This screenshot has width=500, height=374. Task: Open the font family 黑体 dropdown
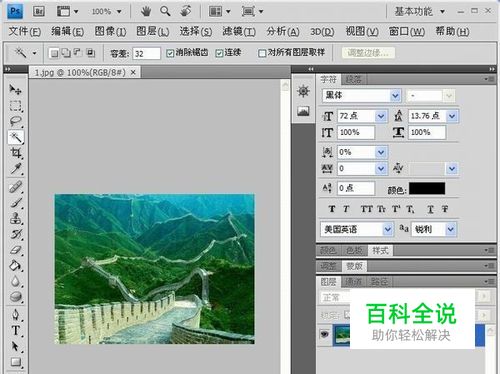[x=395, y=96]
